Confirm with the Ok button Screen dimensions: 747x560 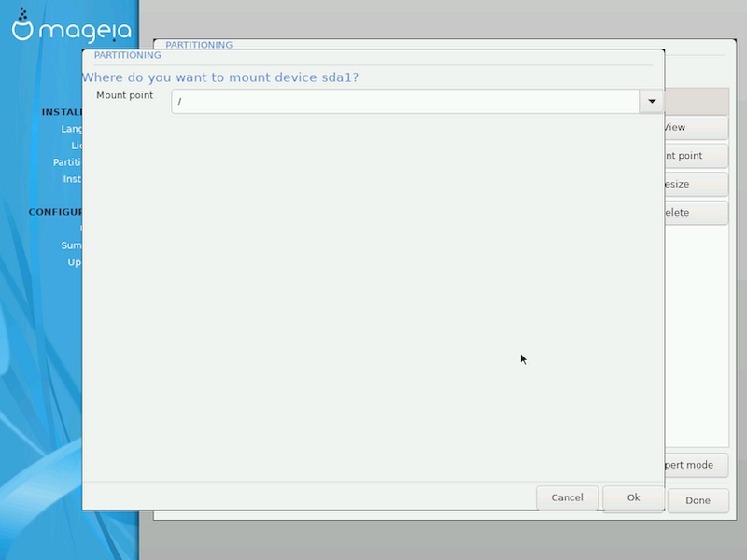(x=633, y=497)
